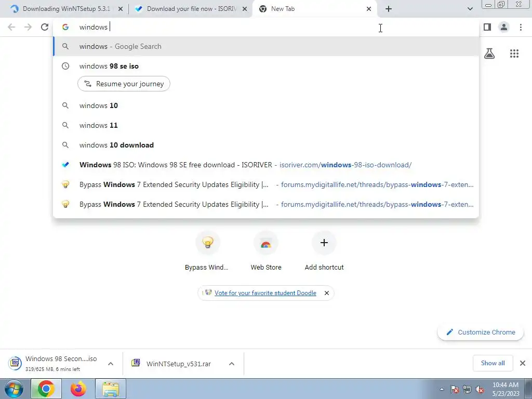Open the Chrome side panel

[487, 27]
